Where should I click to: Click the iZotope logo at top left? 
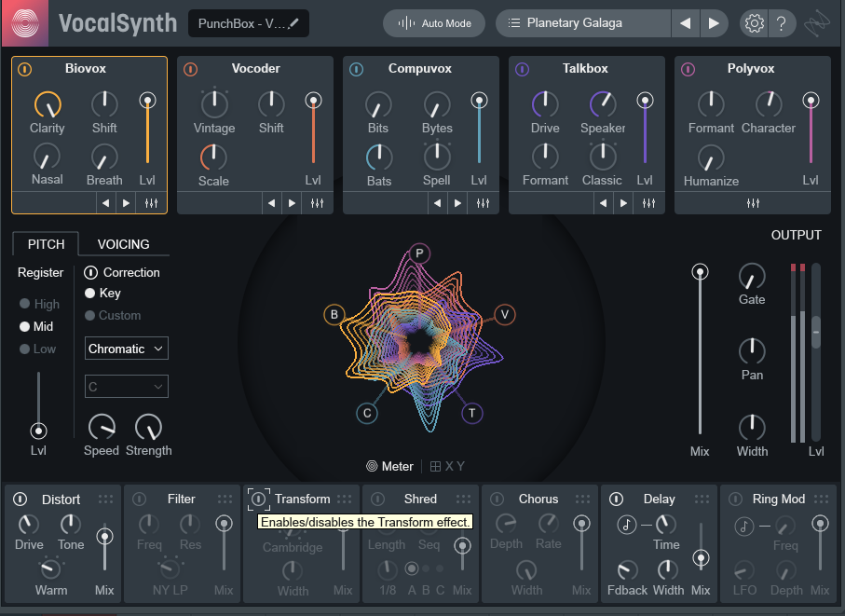[25, 23]
